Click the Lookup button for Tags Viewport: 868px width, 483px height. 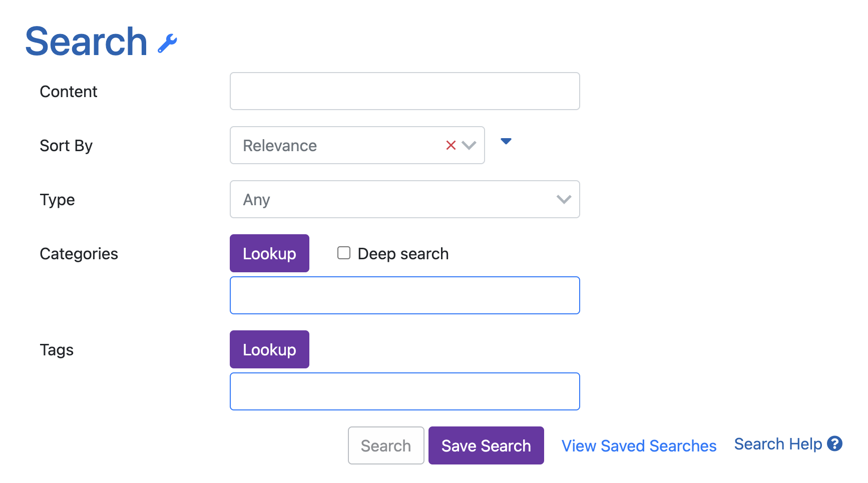269,349
